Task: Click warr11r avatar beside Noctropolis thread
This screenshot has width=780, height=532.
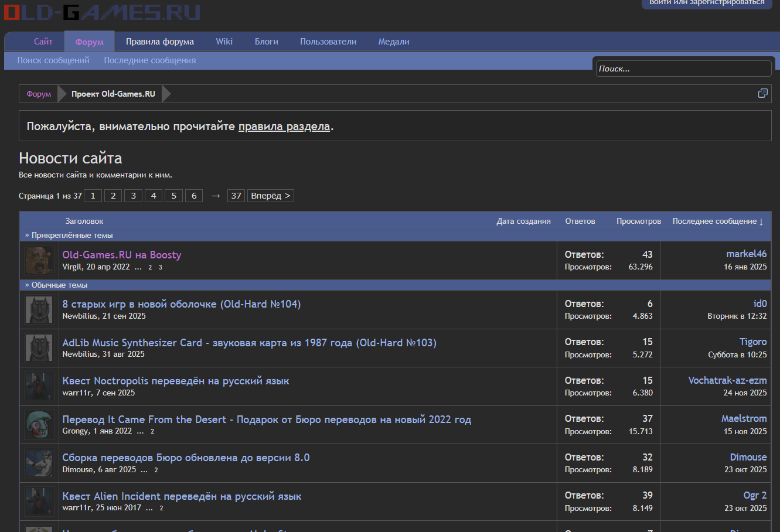Action: [x=39, y=387]
